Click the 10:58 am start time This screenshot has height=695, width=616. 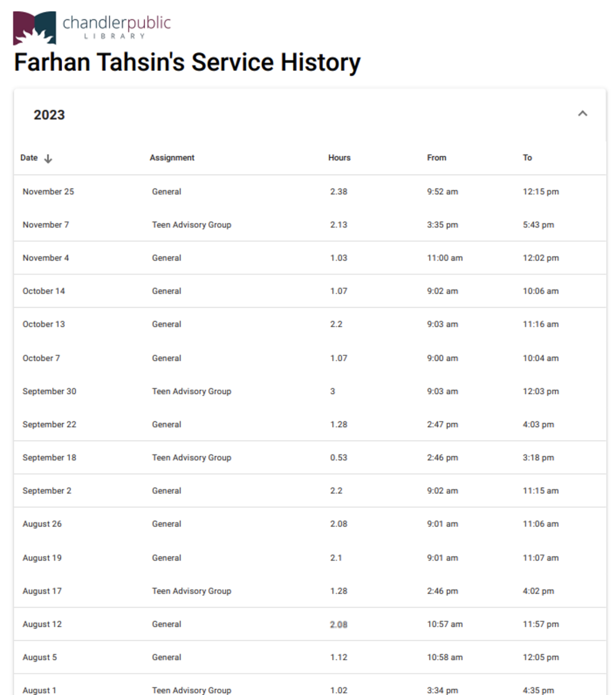click(444, 658)
